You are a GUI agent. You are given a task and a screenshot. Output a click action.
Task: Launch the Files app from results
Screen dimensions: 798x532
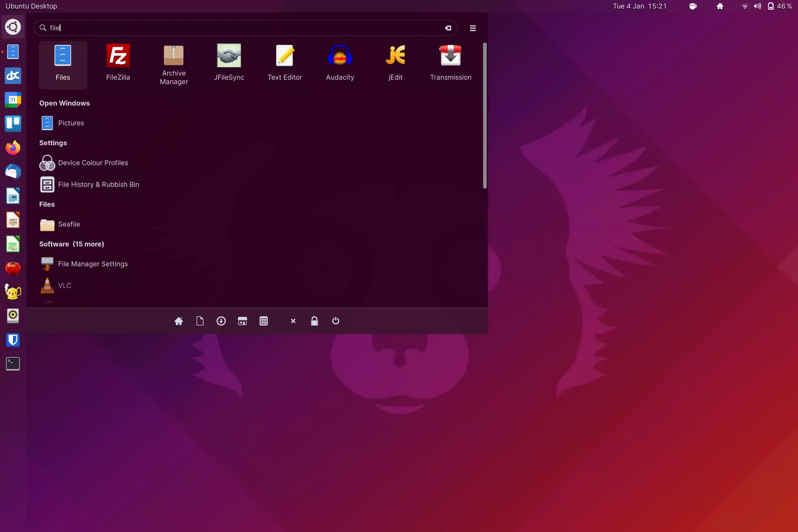tap(63, 65)
